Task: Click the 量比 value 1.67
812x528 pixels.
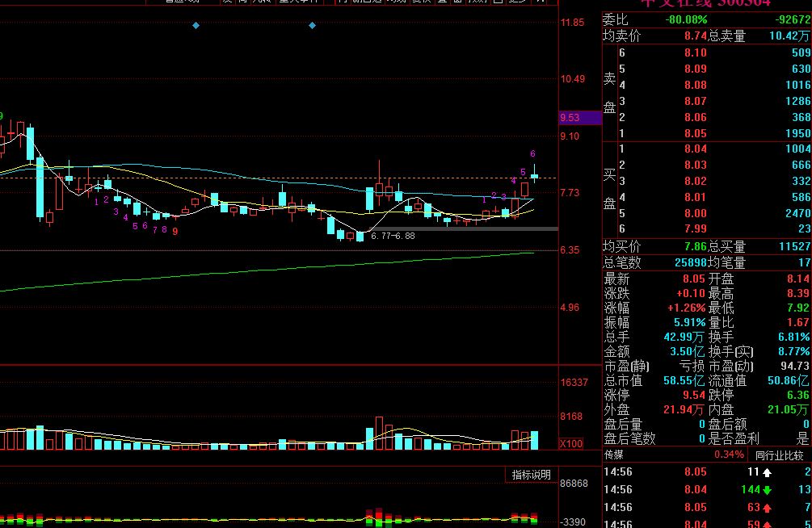Action: [x=798, y=322]
